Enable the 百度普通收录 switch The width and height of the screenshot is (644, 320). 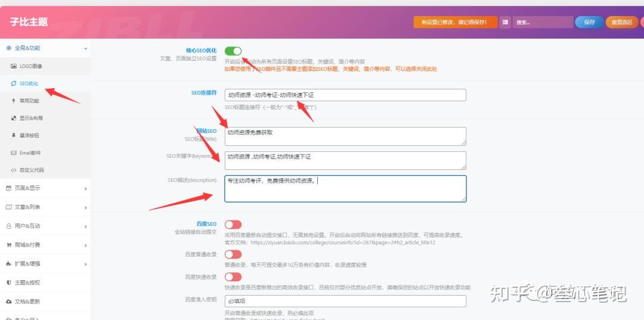[233, 254]
